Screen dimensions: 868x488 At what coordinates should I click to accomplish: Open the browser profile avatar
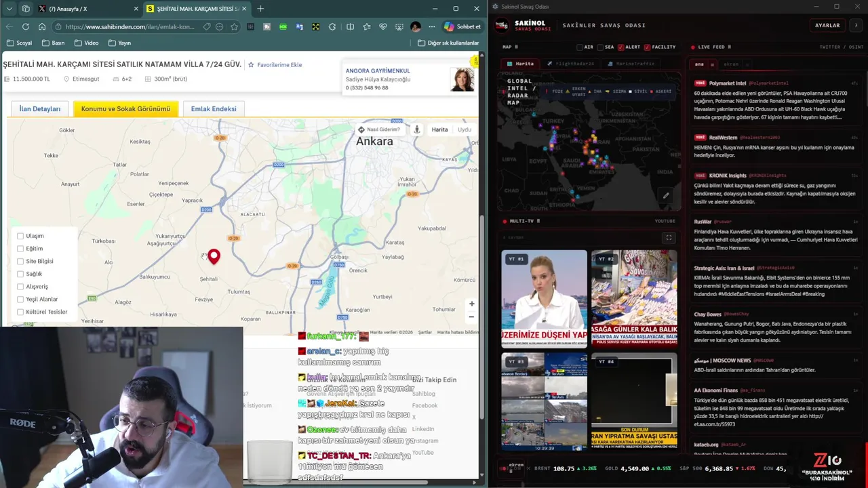click(415, 26)
